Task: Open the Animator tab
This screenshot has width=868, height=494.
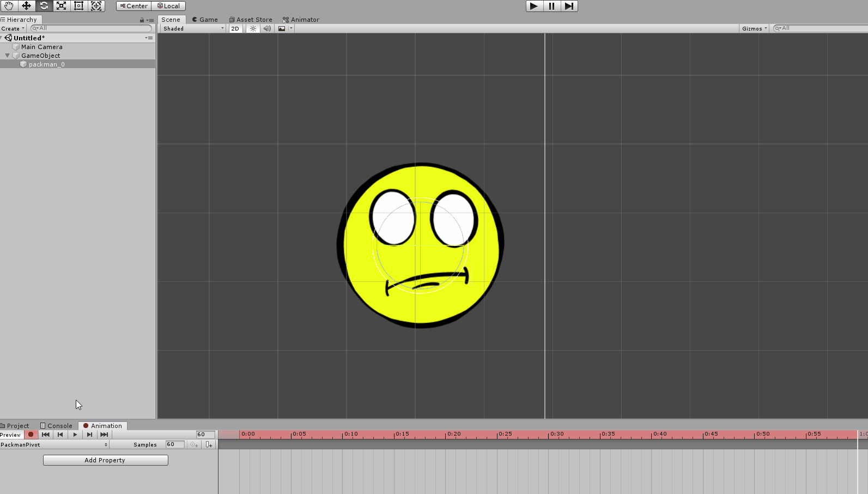Action: click(301, 20)
